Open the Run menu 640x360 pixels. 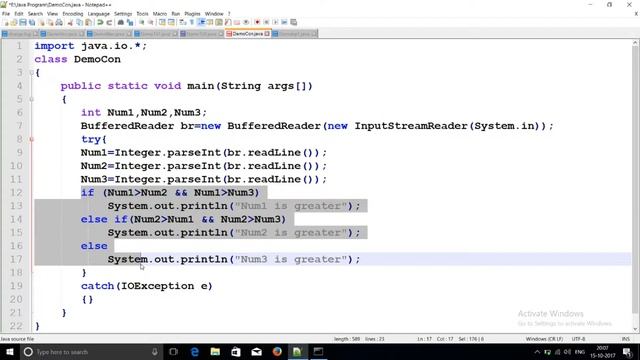tap(176, 13)
